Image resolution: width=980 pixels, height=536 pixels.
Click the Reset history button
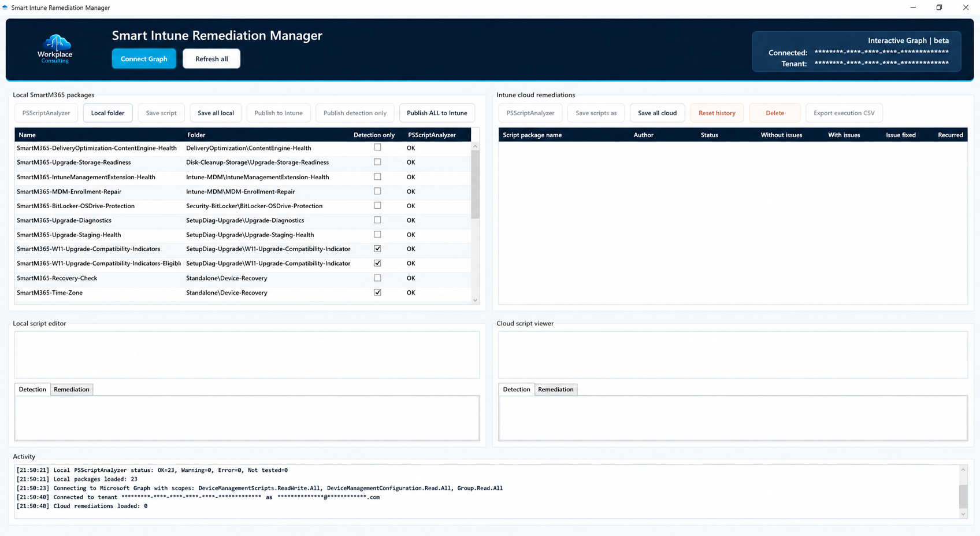coord(717,113)
